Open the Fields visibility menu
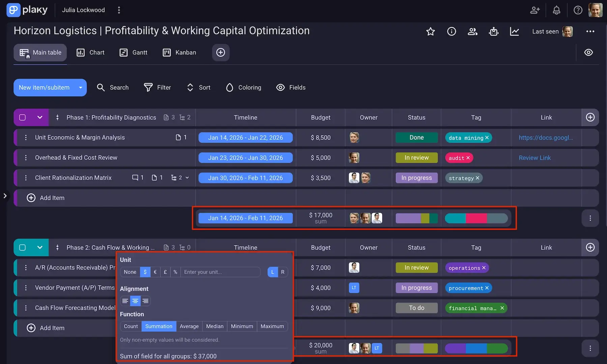The height and width of the screenshot is (364, 607). [291, 88]
